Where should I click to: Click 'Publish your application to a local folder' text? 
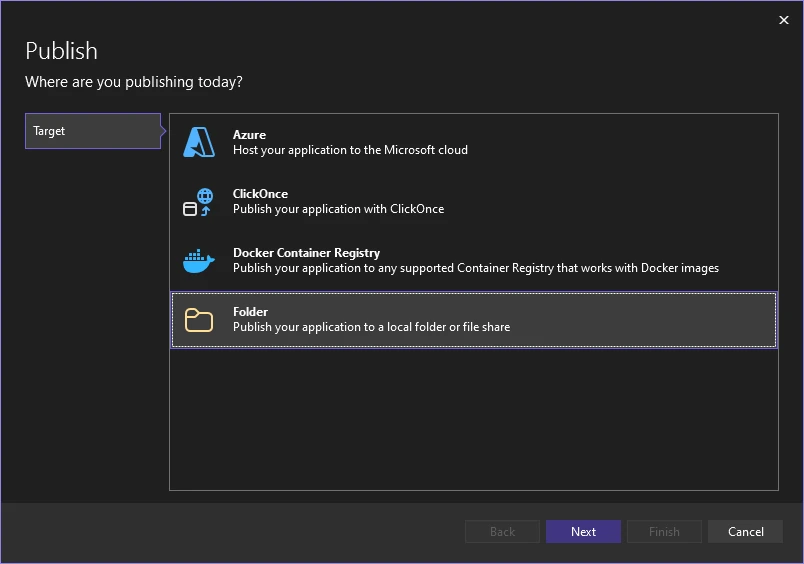[371, 327]
